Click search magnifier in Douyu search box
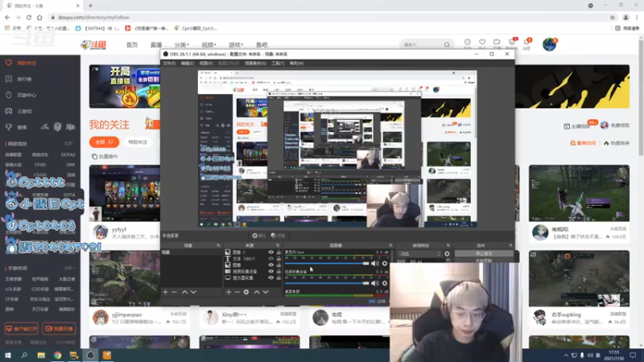This screenshot has height=362, width=644. [x=447, y=45]
